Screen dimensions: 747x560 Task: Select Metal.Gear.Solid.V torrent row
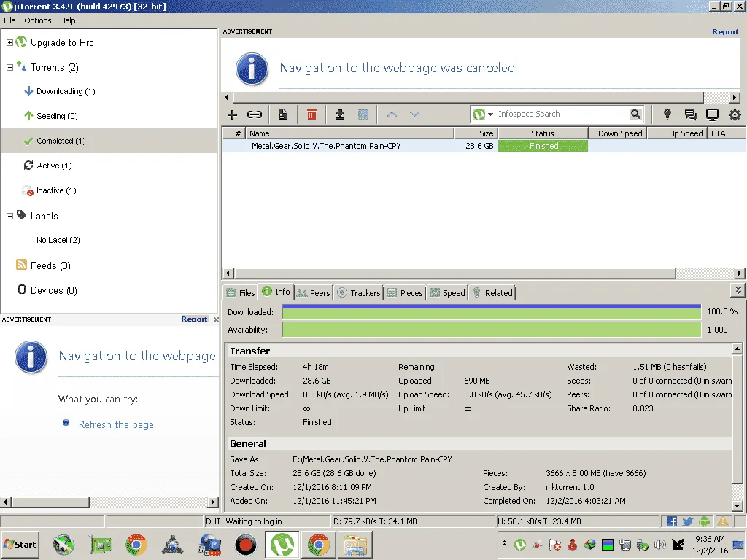coord(484,146)
